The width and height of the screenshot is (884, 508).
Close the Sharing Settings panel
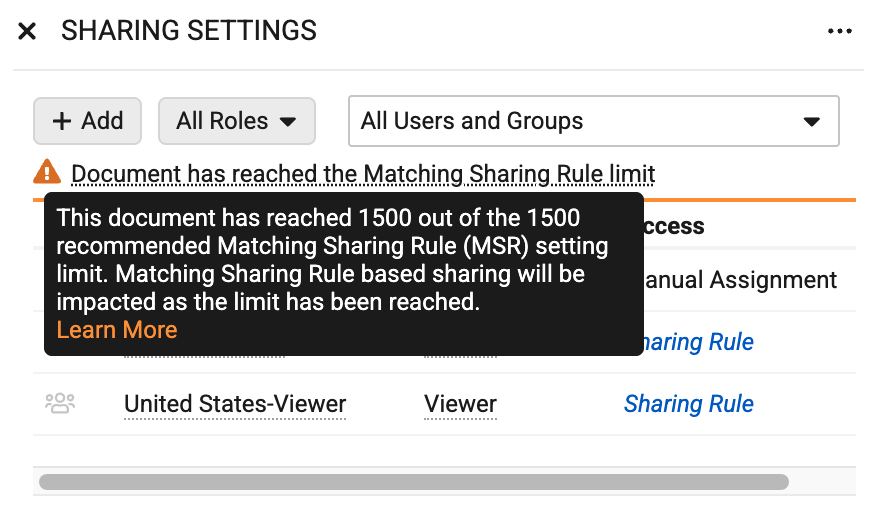click(x=27, y=31)
